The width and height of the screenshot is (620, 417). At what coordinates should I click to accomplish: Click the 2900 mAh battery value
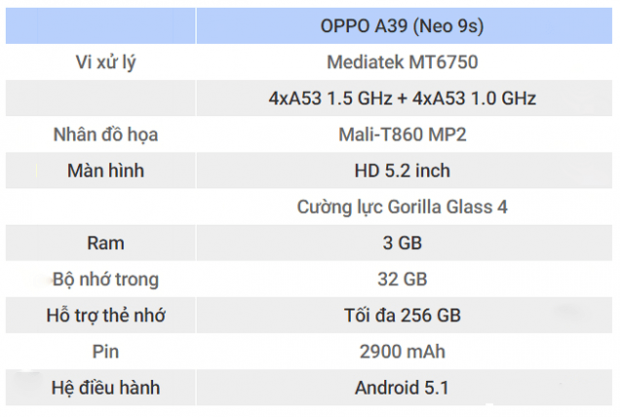tap(402, 352)
